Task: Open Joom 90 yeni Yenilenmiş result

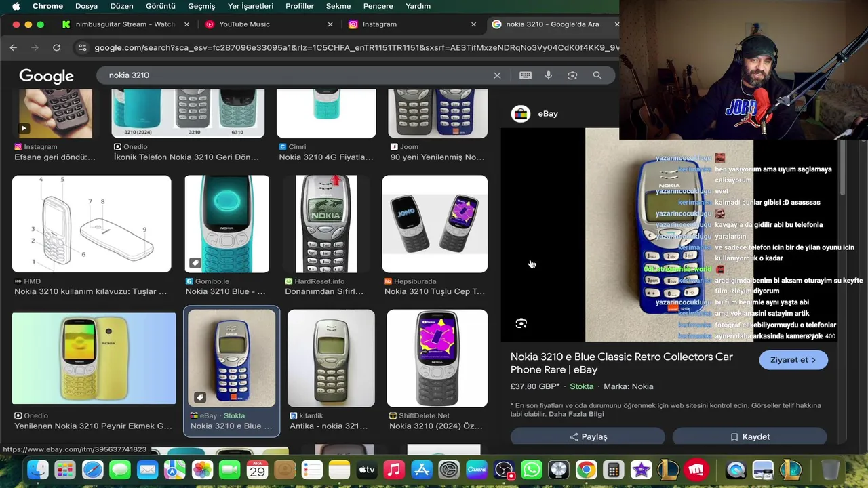Action: (x=437, y=157)
